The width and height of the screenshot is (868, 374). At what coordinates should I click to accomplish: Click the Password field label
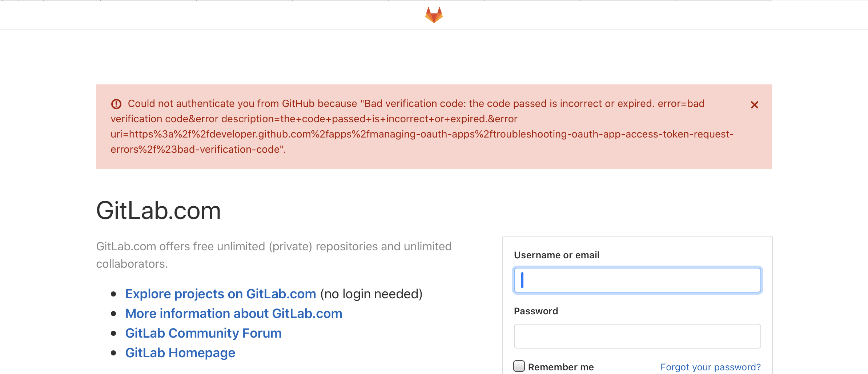point(536,311)
